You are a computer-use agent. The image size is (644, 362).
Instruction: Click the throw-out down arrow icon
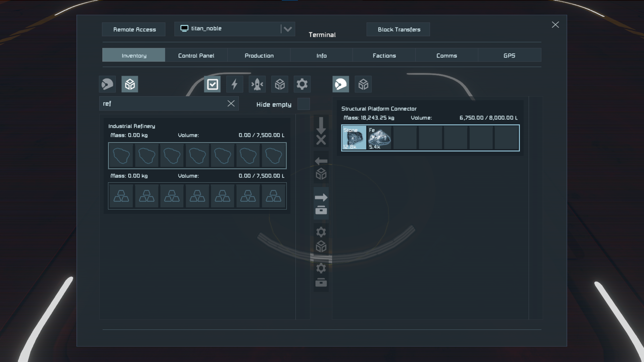pyautogui.click(x=321, y=131)
